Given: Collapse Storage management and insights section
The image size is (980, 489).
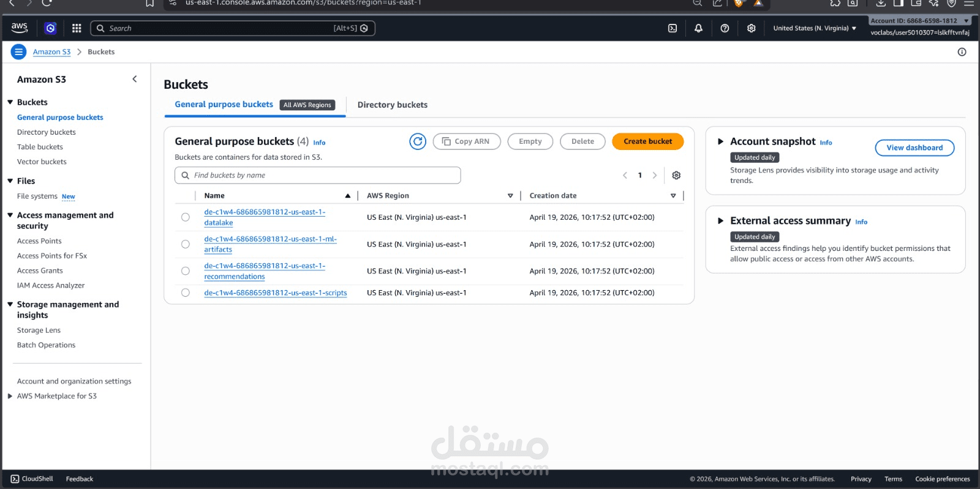Looking at the screenshot, I should pyautogui.click(x=10, y=304).
